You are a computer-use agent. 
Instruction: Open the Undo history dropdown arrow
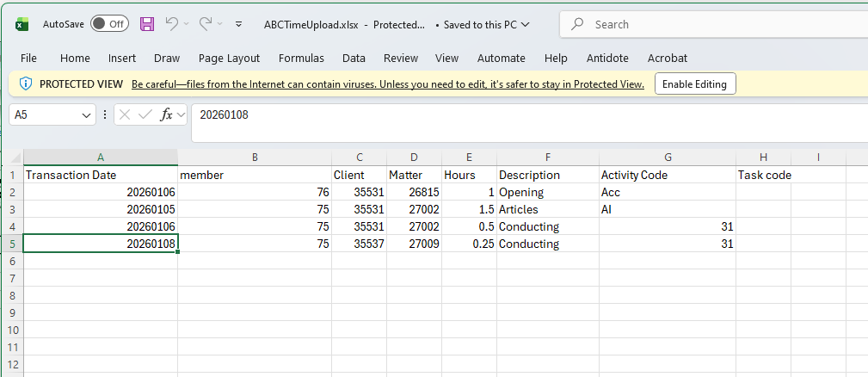[186, 24]
